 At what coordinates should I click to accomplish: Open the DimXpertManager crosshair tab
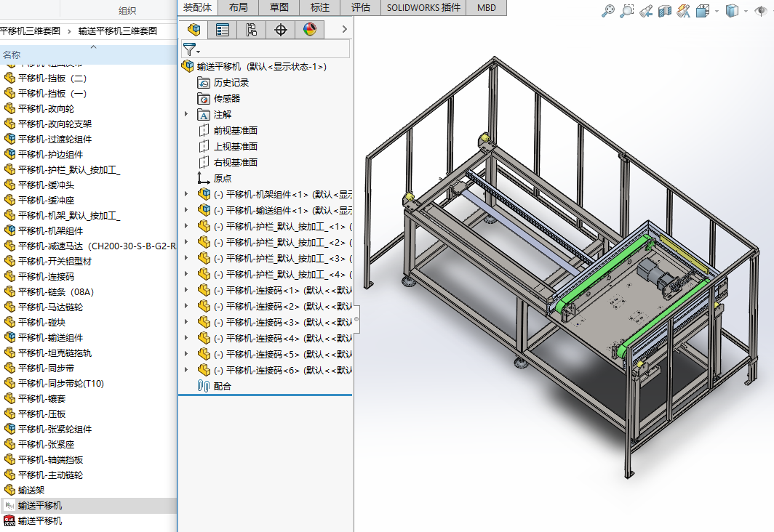(281, 30)
